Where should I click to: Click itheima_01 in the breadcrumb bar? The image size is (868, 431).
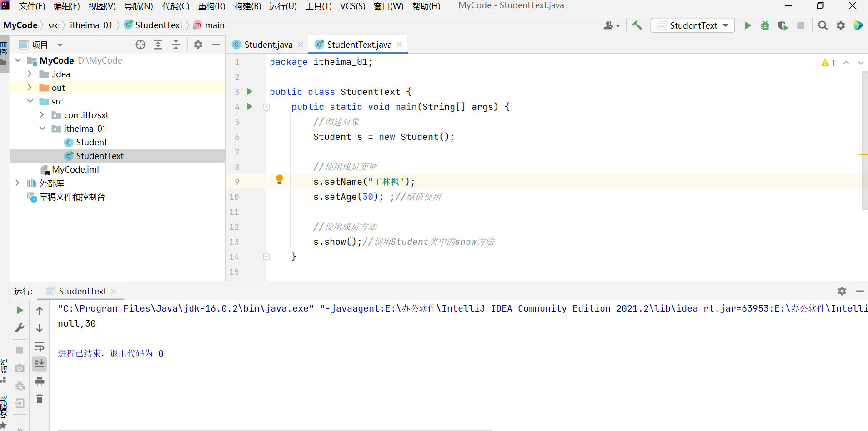[91, 25]
